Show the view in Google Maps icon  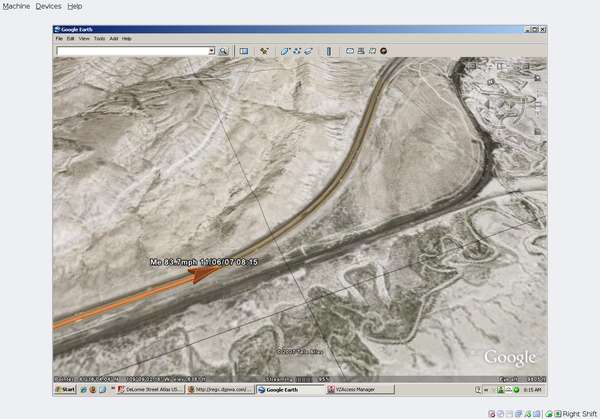pyautogui.click(x=372, y=51)
